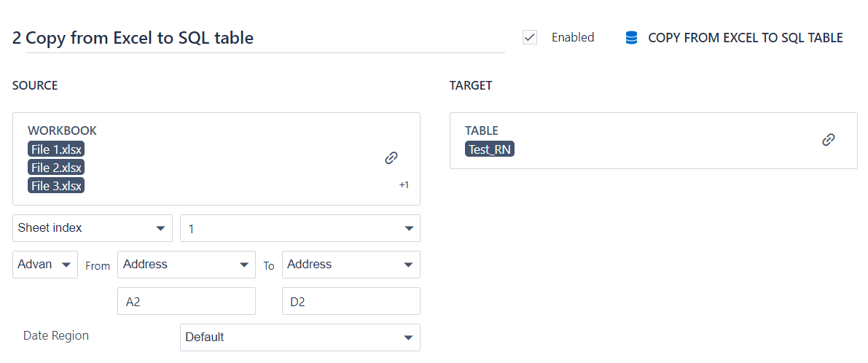Open the To Address type dropdown
Image resolution: width=868 pixels, height=363 pixels.
point(351,265)
